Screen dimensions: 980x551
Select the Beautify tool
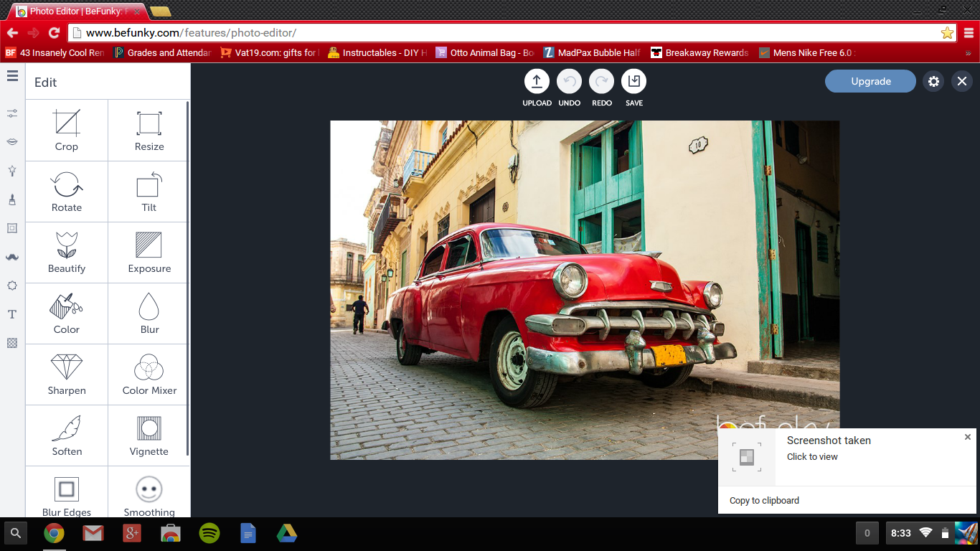(x=67, y=253)
